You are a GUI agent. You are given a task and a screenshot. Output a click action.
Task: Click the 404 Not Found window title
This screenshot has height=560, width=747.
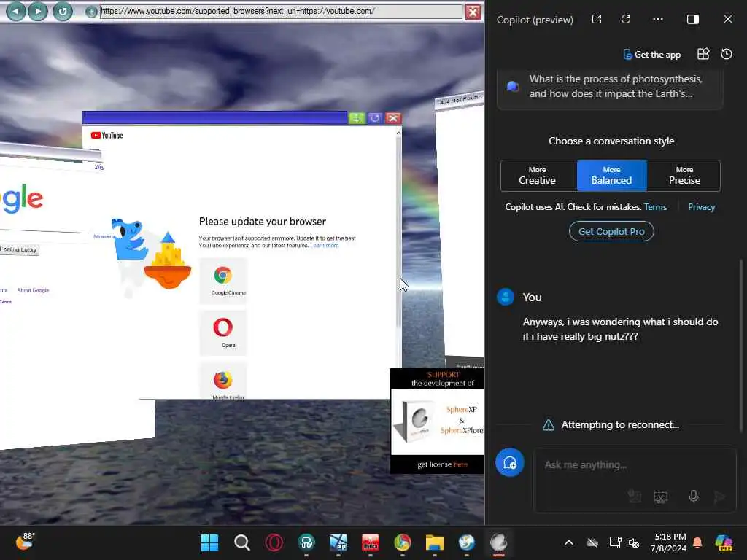[x=460, y=99]
